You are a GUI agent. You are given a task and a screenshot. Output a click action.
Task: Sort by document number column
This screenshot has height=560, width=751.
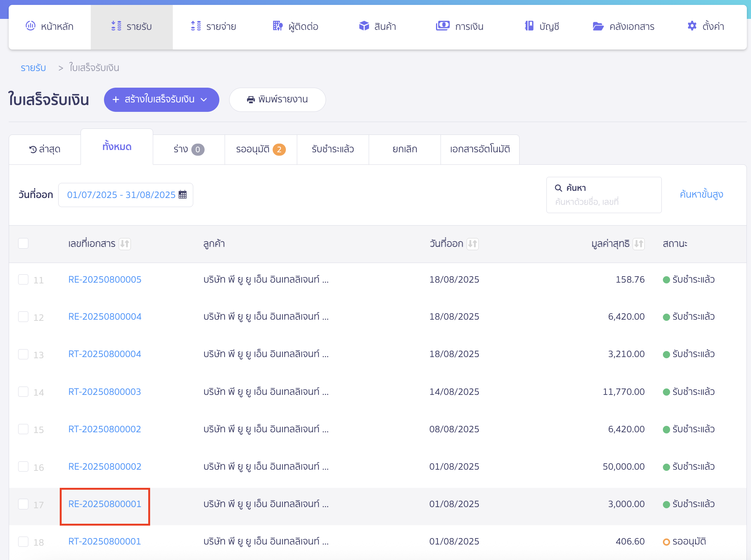pyautogui.click(x=125, y=244)
